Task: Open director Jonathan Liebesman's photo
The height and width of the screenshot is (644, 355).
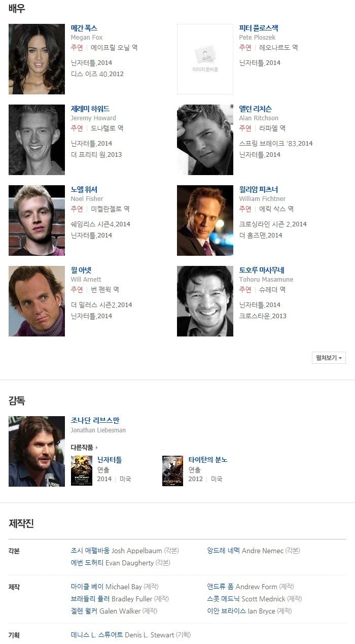Action: pyautogui.click(x=37, y=451)
